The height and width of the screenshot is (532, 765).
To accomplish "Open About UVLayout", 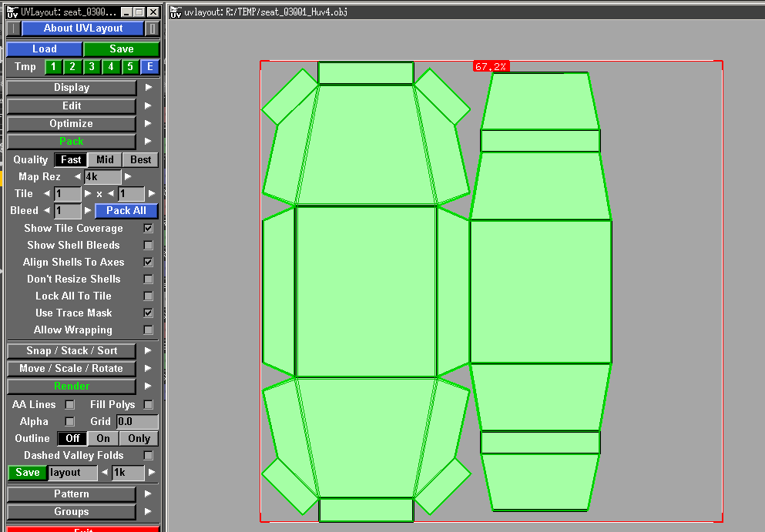I will point(83,28).
